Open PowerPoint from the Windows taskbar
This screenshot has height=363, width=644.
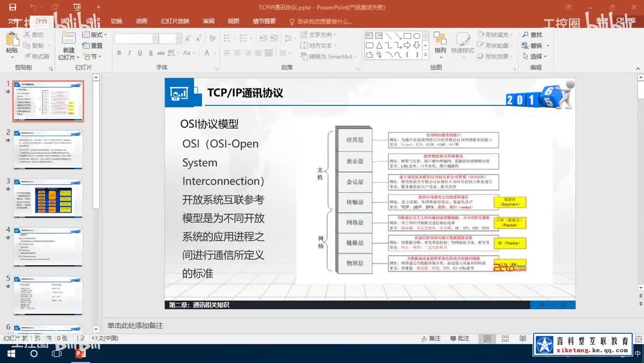pyautogui.click(x=81, y=353)
